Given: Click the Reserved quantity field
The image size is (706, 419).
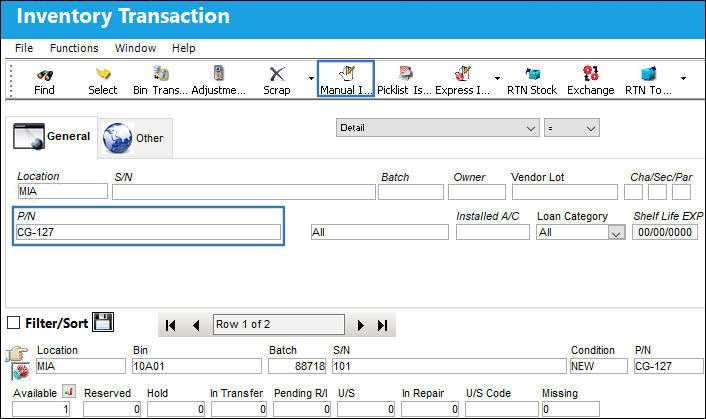Looking at the screenshot, I should click(112, 409).
